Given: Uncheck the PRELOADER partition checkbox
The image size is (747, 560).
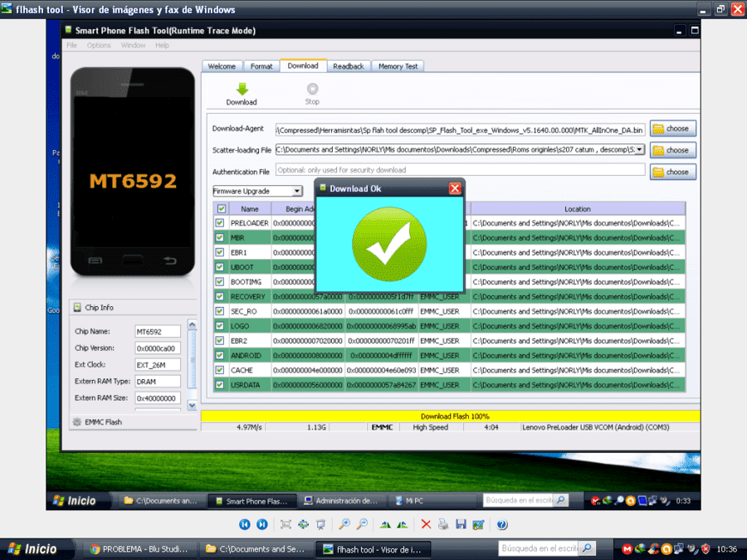Looking at the screenshot, I should point(220,223).
